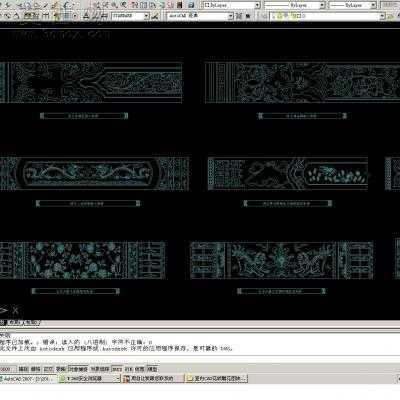Toggle 栅格 grid display in status bar
The image size is (400, 400).
(x=35, y=369)
